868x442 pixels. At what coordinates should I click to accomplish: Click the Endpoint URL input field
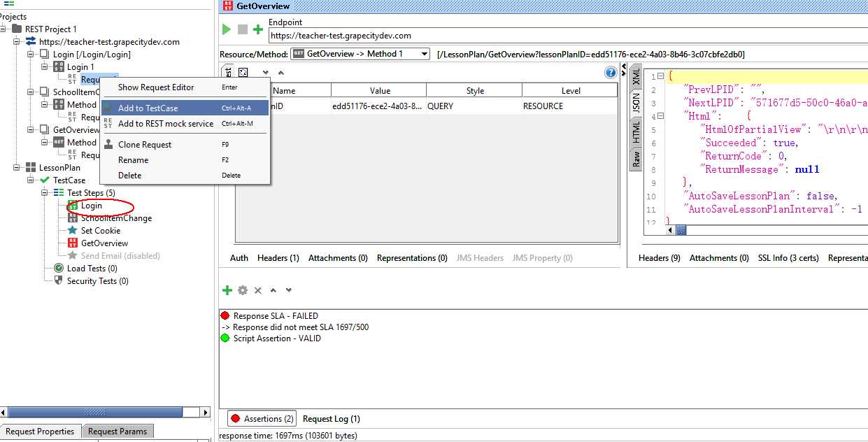tap(568, 36)
